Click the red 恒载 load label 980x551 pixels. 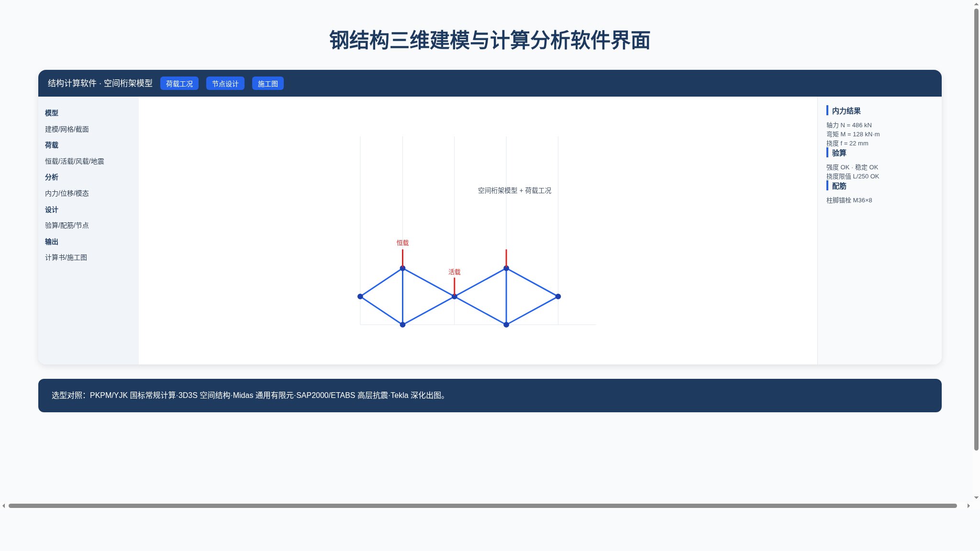click(402, 243)
